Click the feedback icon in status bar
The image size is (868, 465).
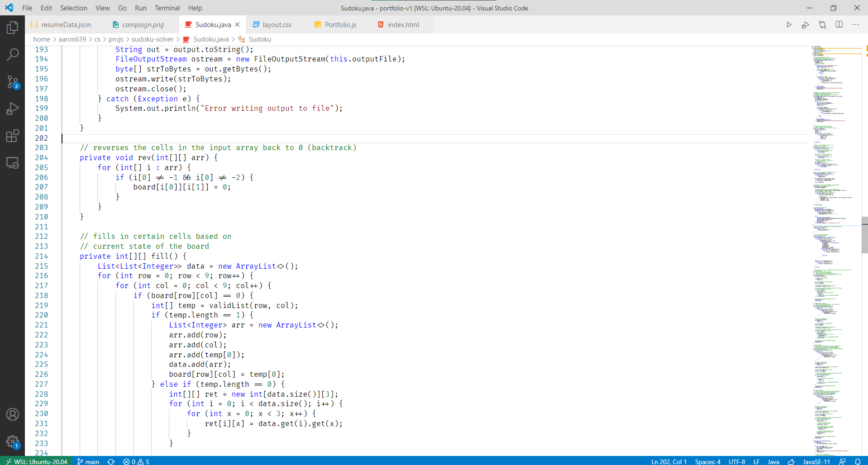(x=842, y=461)
